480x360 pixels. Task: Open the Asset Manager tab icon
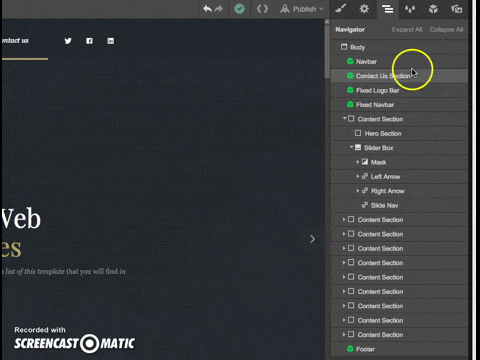click(x=456, y=9)
